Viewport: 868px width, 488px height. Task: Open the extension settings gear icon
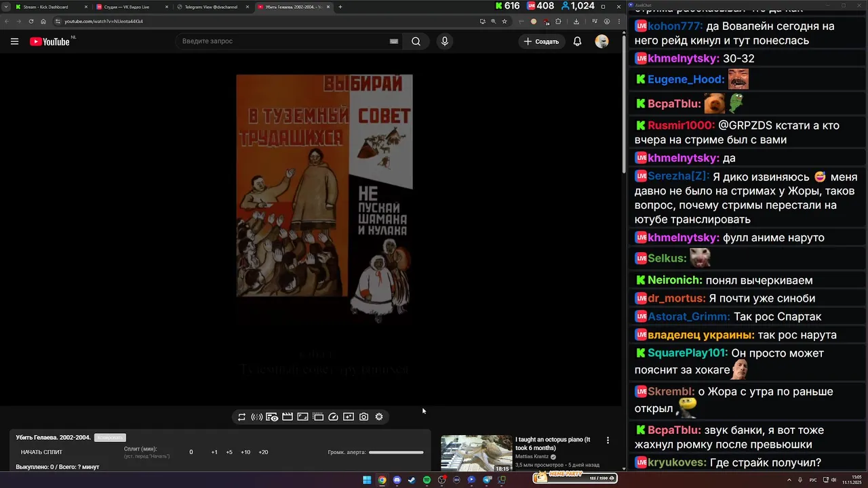click(379, 417)
